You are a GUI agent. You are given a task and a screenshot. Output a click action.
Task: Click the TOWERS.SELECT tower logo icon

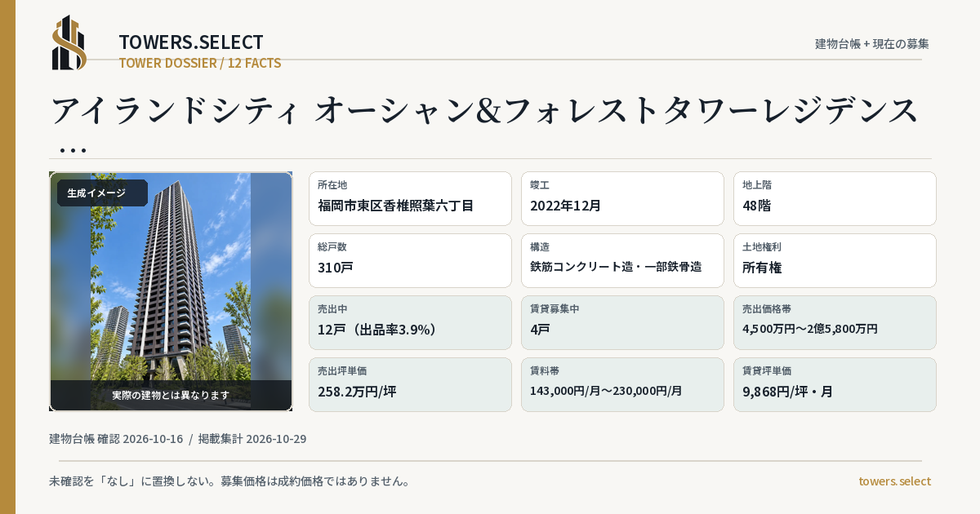(69, 42)
